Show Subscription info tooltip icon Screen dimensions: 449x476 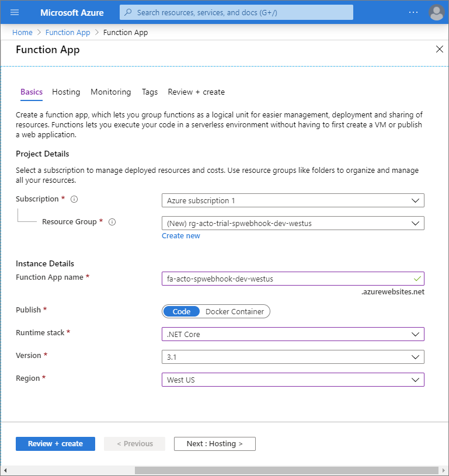pos(74,199)
